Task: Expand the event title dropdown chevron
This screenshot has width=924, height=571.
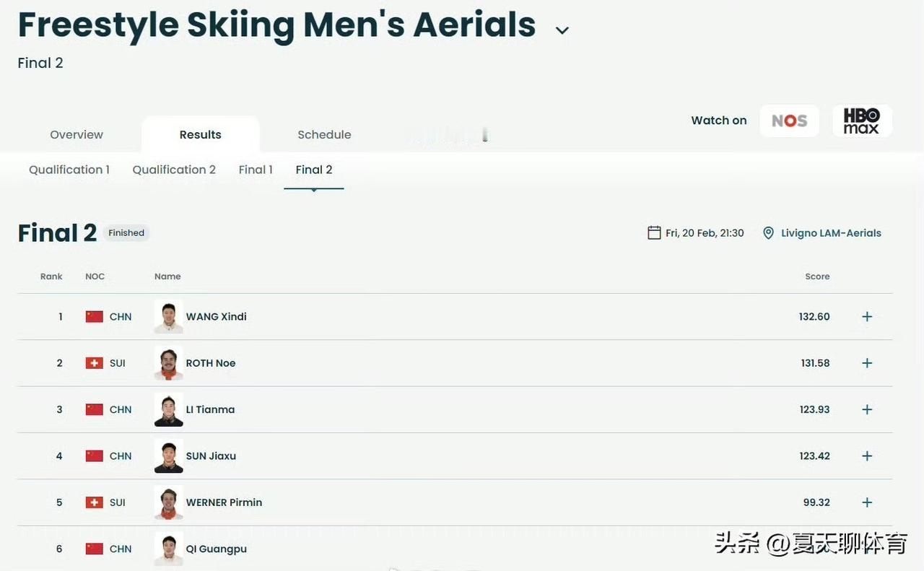Action: [x=562, y=30]
